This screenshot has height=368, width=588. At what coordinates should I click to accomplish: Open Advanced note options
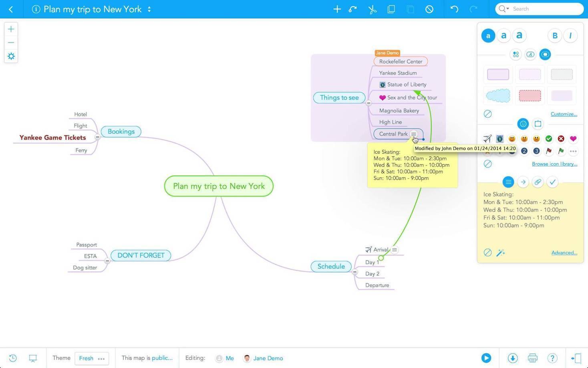(564, 253)
